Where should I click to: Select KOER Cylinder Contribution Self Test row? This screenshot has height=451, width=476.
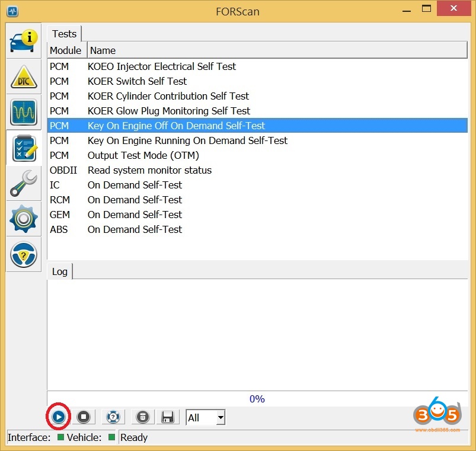coord(257,96)
